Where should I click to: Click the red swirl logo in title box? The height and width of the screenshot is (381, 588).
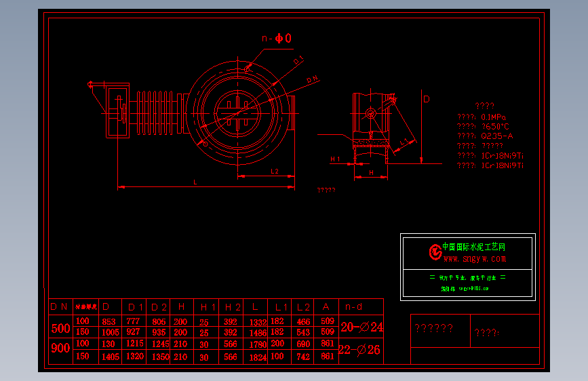(435, 252)
